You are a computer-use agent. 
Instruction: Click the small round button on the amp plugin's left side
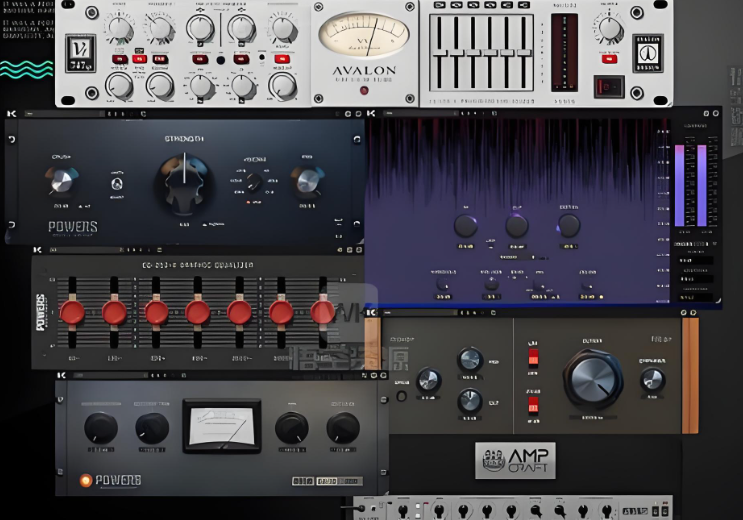(x=401, y=396)
